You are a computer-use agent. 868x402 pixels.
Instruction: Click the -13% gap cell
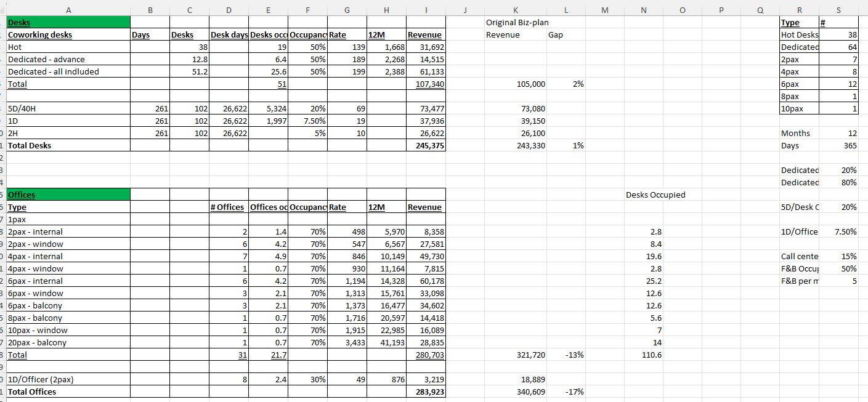(567, 355)
